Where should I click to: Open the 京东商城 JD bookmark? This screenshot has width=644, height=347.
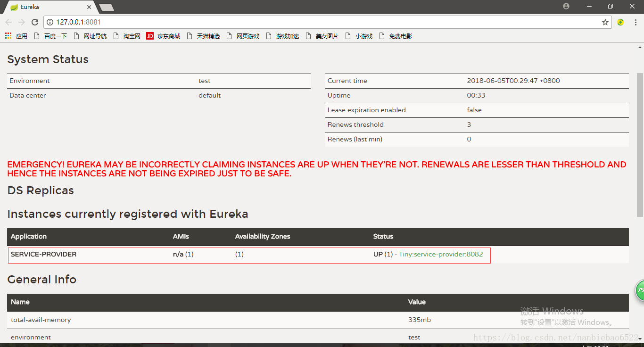[163, 36]
